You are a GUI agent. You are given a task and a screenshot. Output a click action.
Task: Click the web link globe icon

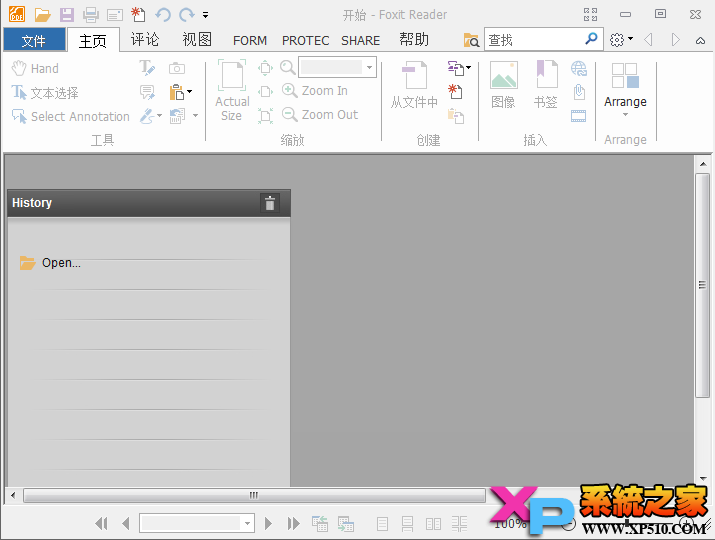pyautogui.click(x=579, y=68)
